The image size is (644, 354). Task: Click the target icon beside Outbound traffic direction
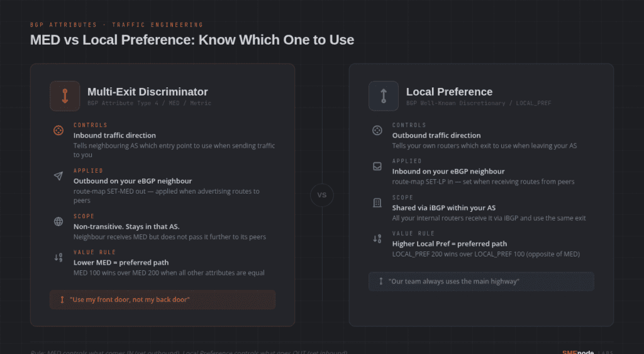click(377, 131)
